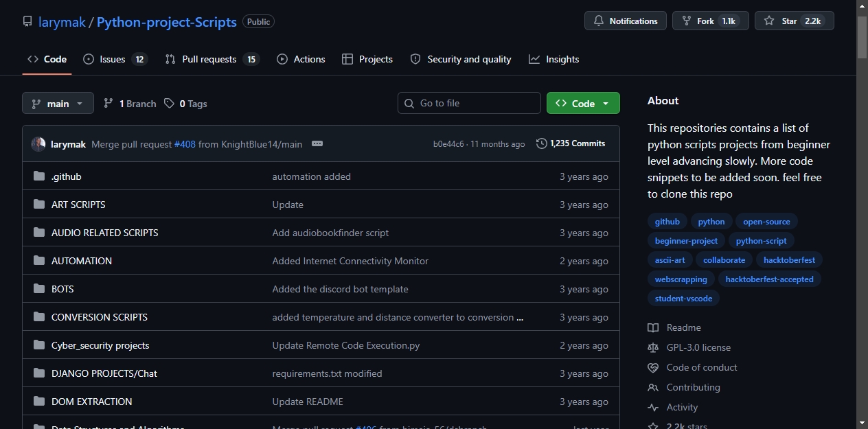Click the tag icon next to 0 Tags
The width and height of the screenshot is (868, 429).
pyautogui.click(x=170, y=104)
